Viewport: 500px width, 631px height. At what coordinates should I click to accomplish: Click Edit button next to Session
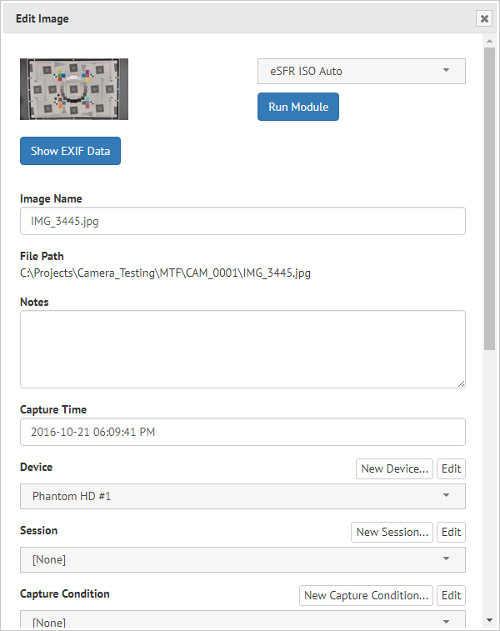[x=451, y=532]
